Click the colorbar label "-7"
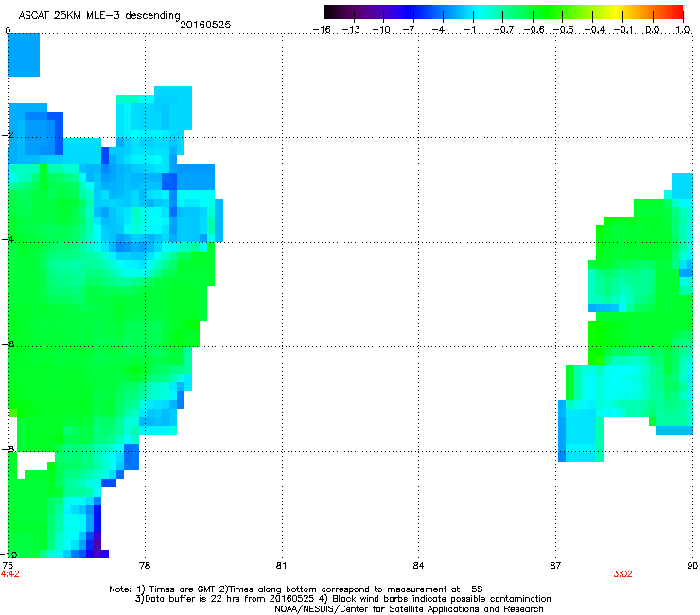Viewport: 700px width, 615px height. (411, 30)
